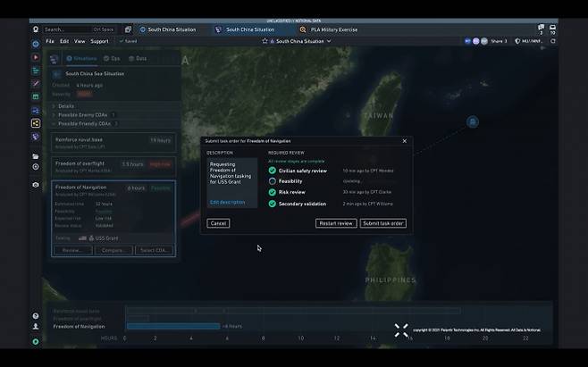
Task: Cancel the task order dialog
Action: (218, 223)
